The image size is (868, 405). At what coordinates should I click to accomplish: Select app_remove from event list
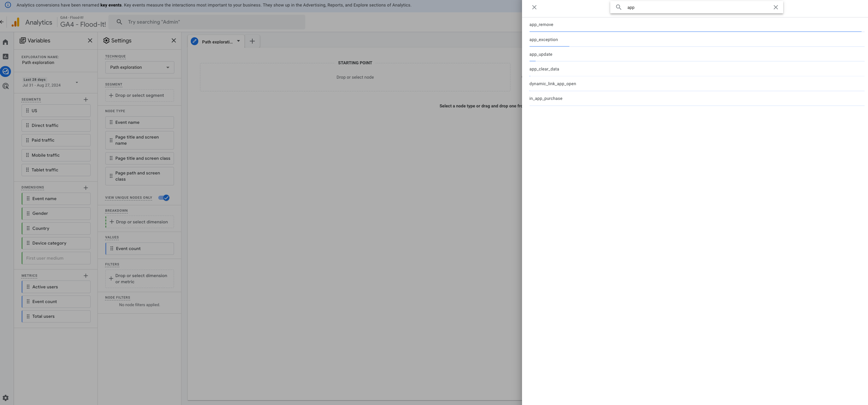tap(541, 25)
